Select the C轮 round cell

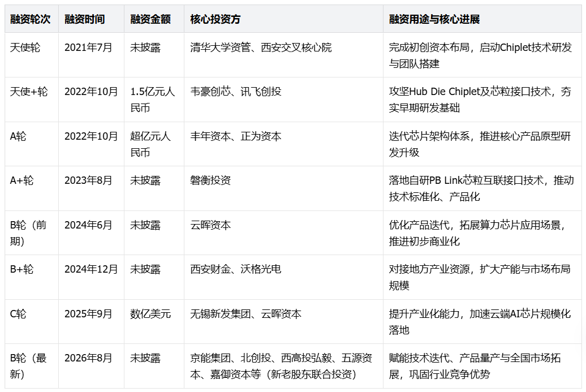(x=32, y=321)
